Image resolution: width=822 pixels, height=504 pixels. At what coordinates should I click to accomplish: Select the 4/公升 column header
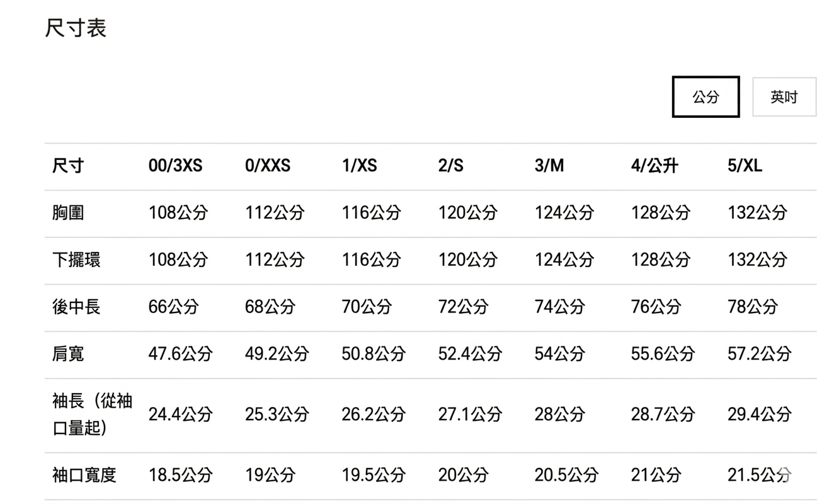click(x=654, y=166)
